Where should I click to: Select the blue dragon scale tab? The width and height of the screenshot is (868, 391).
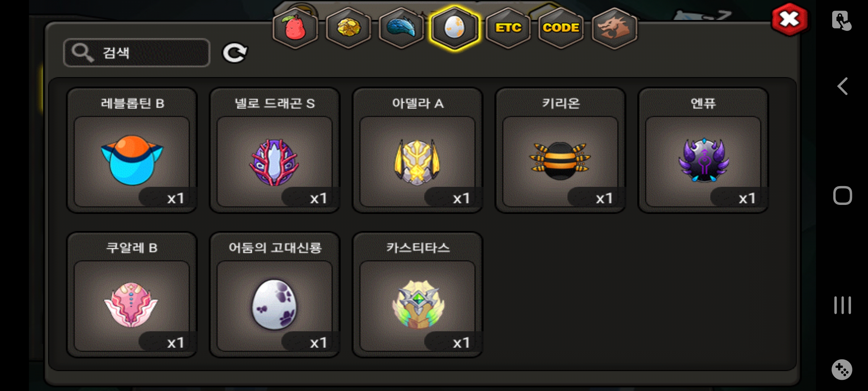(x=401, y=28)
